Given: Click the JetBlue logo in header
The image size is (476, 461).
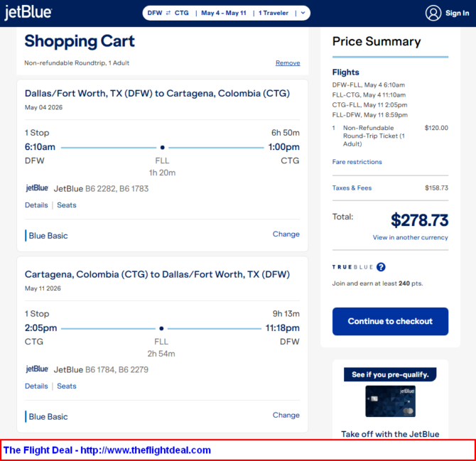Looking at the screenshot, I should [28, 13].
